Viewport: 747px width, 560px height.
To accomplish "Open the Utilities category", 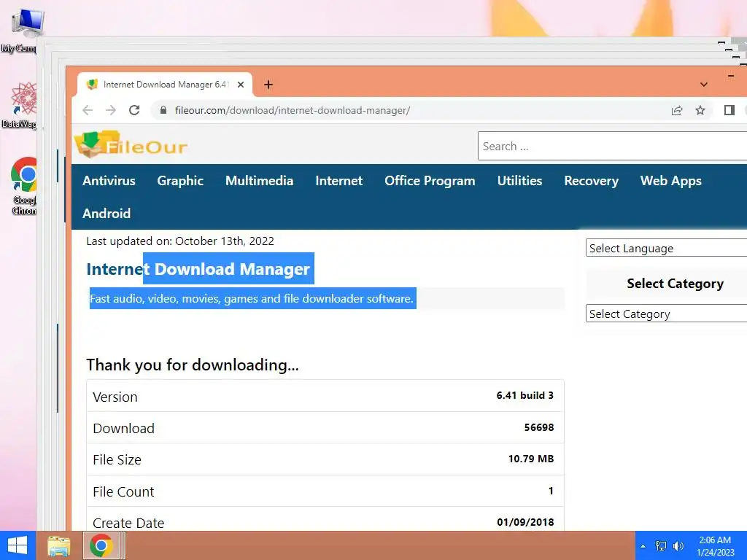I will [x=519, y=181].
